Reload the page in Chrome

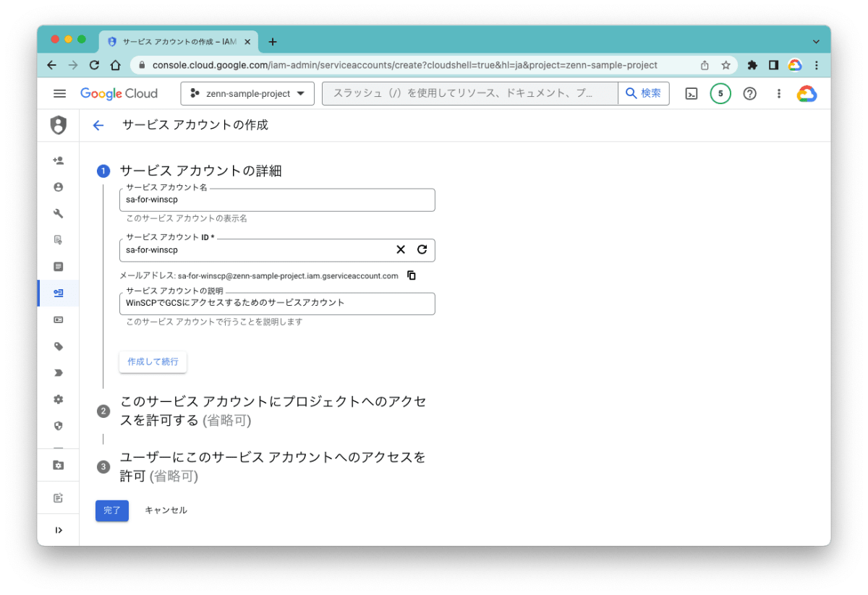(x=94, y=65)
